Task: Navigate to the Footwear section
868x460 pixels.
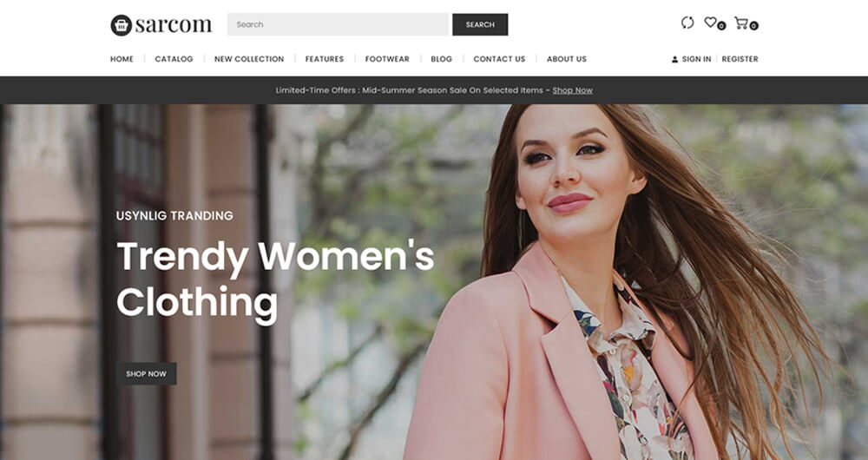Action: (x=387, y=59)
